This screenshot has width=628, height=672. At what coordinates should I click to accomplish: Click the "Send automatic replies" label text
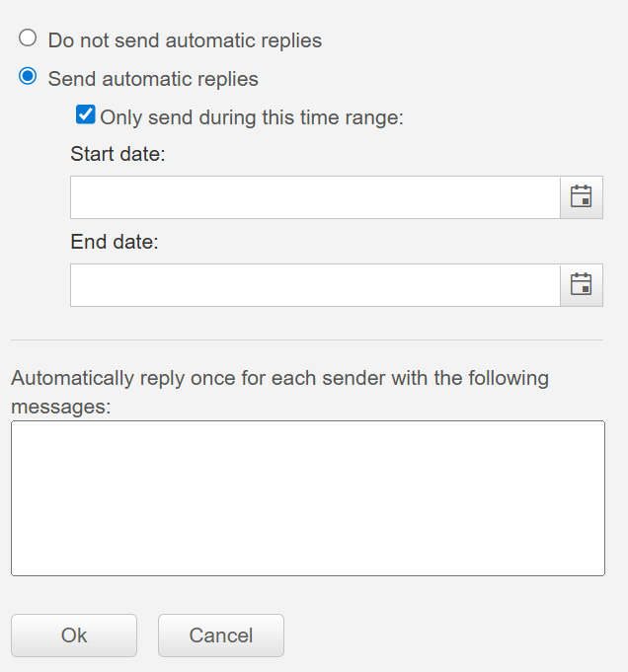click(153, 78)
